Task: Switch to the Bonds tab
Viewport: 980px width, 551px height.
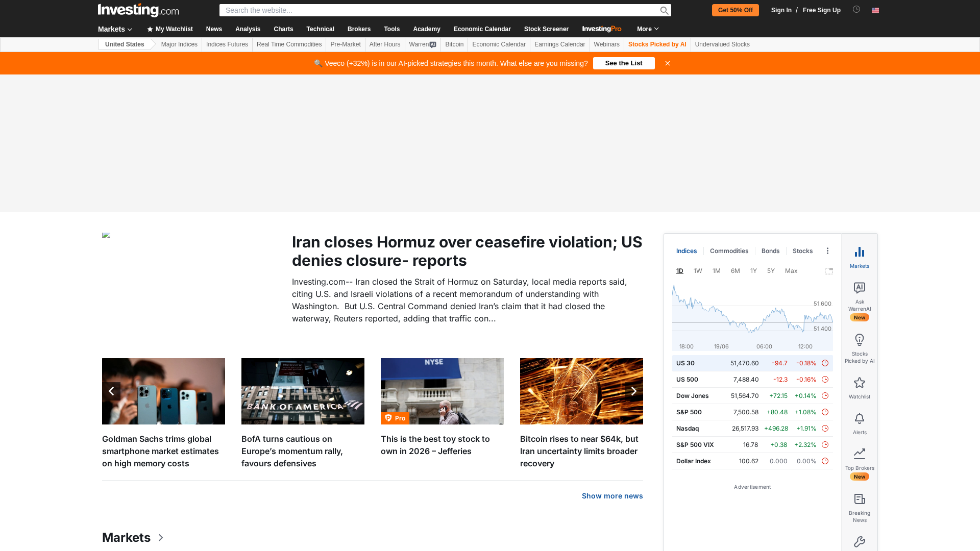Action: click(770, 251)
